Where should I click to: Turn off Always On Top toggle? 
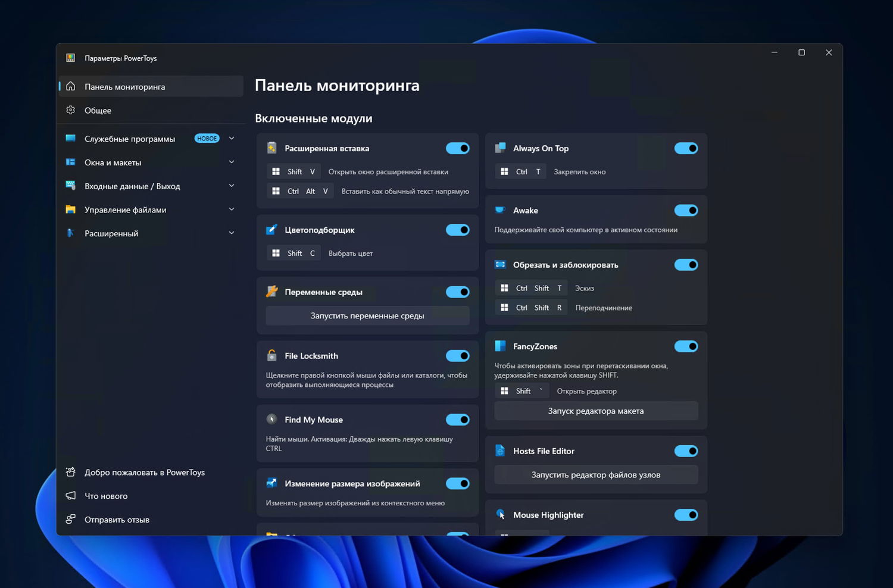click(x=686, y=148)
